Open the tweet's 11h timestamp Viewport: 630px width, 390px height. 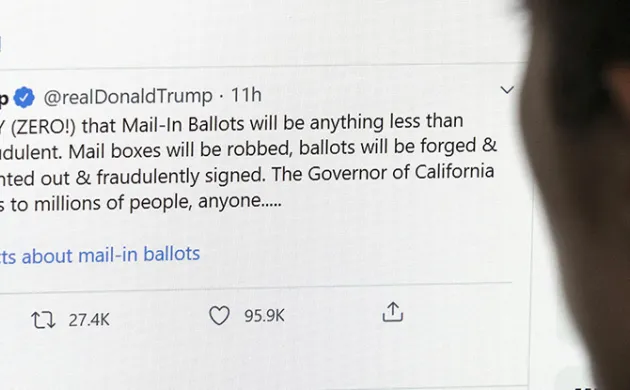pyautogui.click(x=246, y=95)
